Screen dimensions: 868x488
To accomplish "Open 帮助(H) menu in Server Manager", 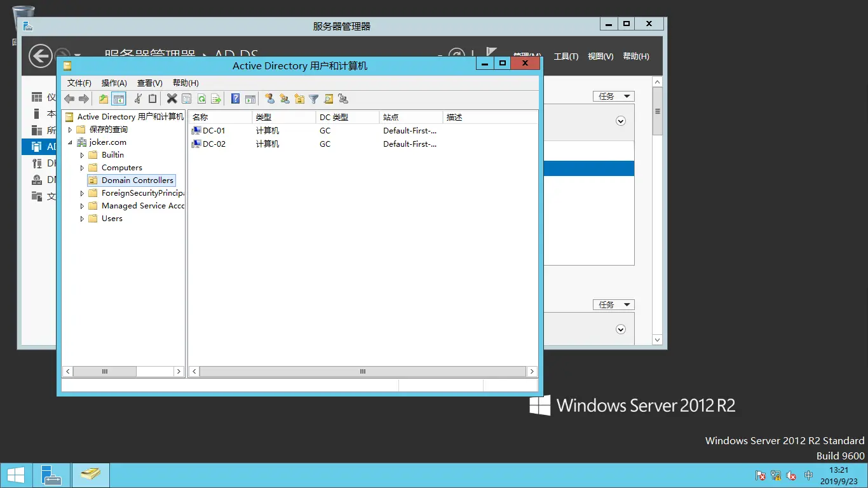I will point(636,57).
